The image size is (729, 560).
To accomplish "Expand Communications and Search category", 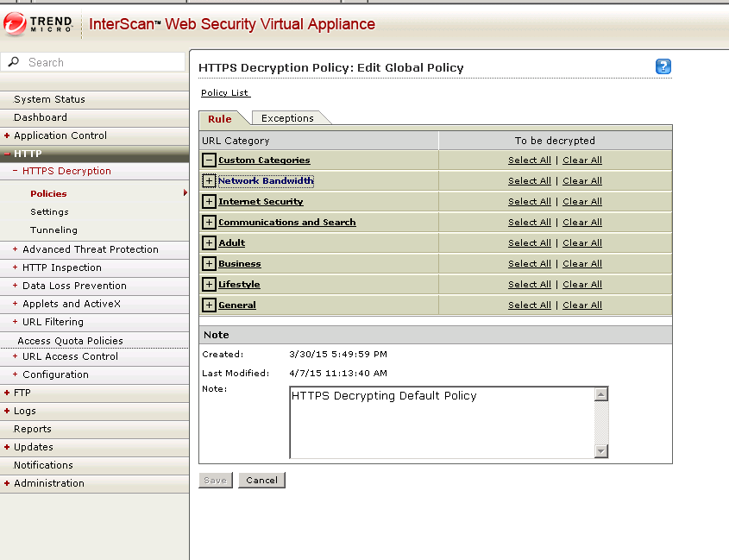I will [210, 223].
